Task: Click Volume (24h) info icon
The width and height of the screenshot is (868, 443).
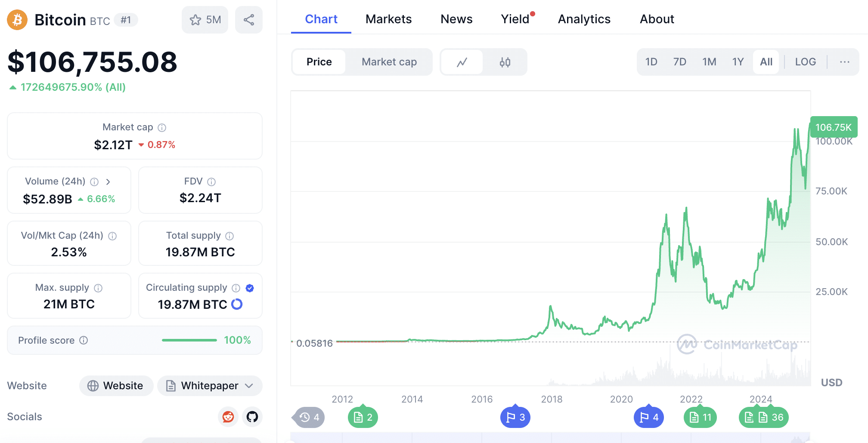Action: tap(94, 182)
